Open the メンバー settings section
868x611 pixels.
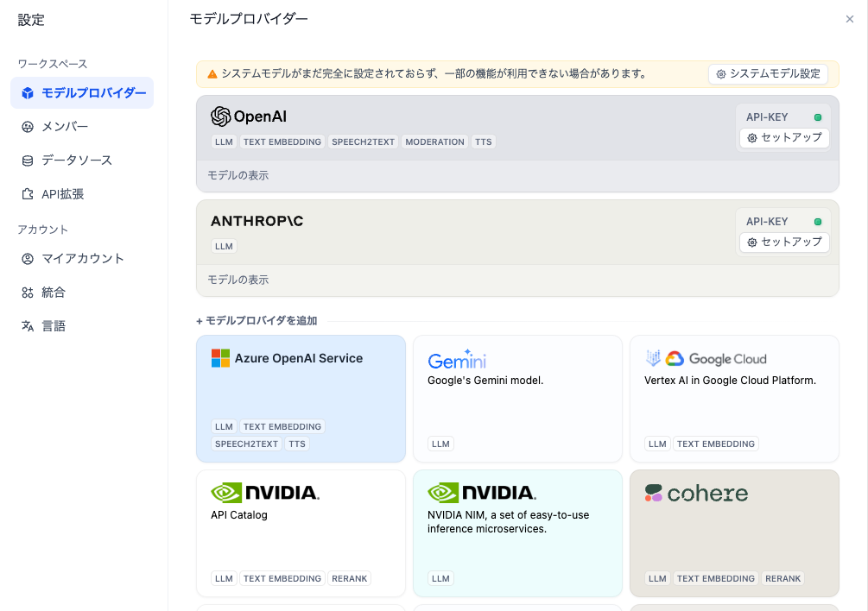pos(65,127)
